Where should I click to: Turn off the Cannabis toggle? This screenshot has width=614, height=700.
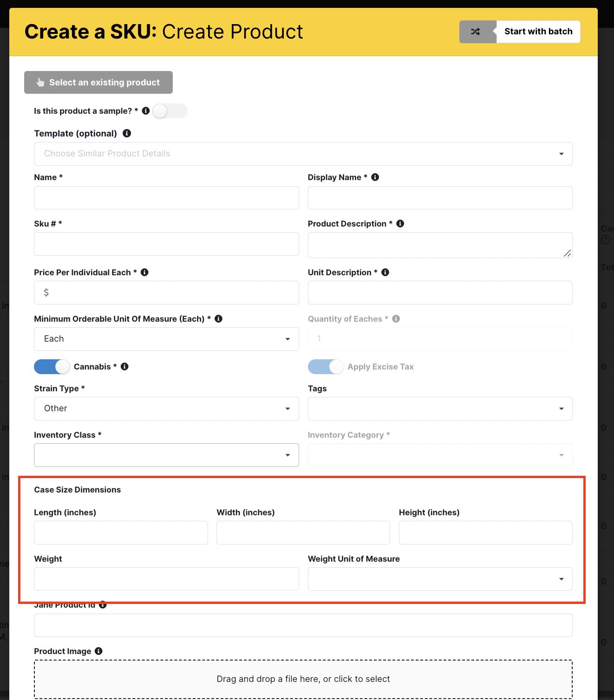tap(52, 367)
